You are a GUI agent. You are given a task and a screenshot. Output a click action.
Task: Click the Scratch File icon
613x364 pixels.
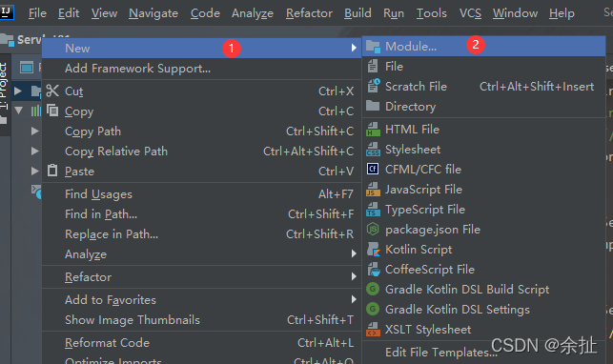374,86
